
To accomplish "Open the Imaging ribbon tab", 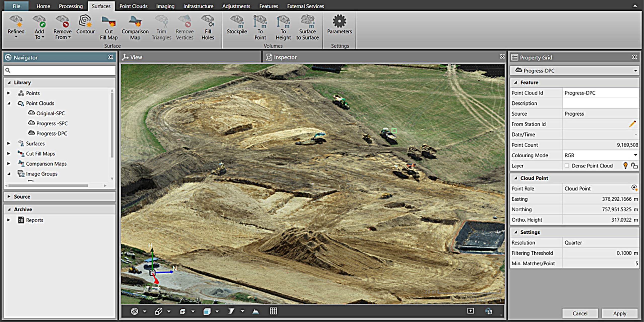I will click(165, 6).
